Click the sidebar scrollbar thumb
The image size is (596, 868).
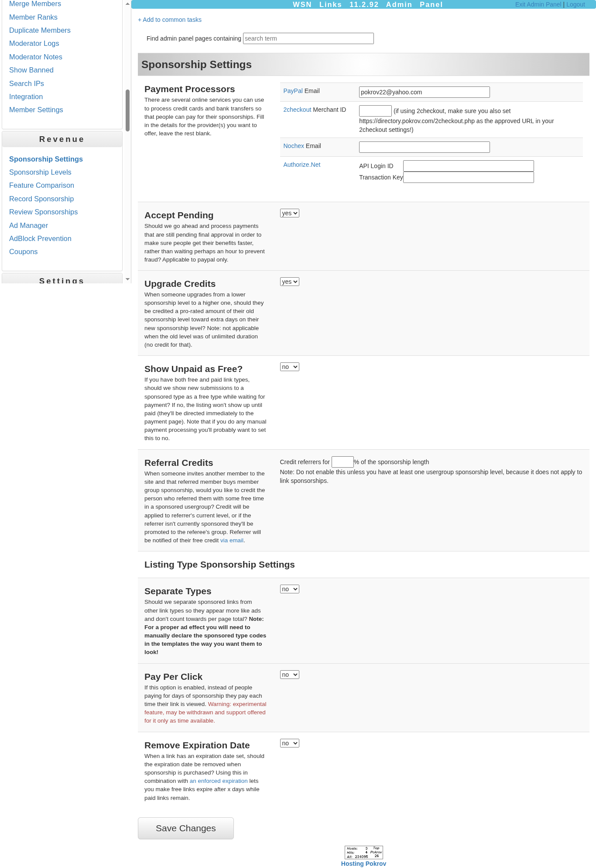127,110
